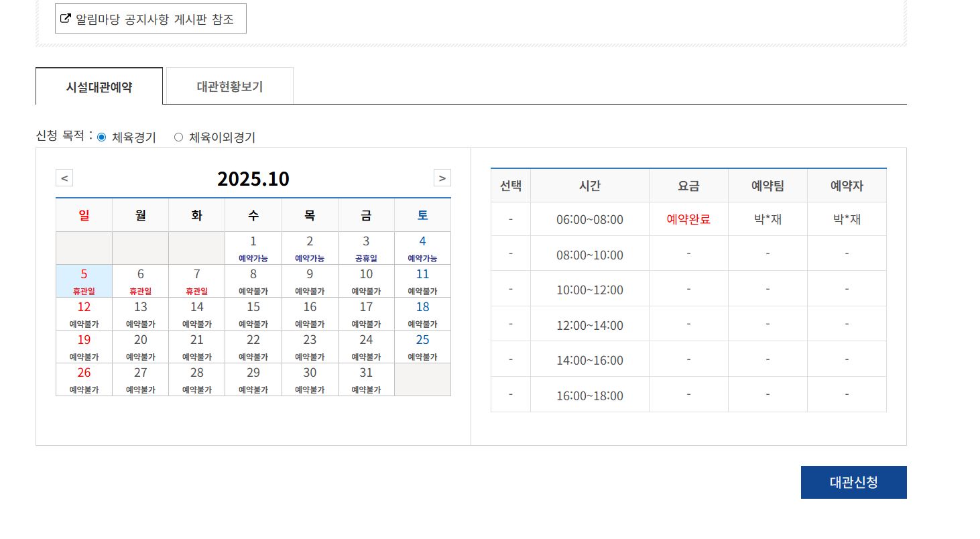Click October 15 on the calendar
980x539 pixels.
253,314
